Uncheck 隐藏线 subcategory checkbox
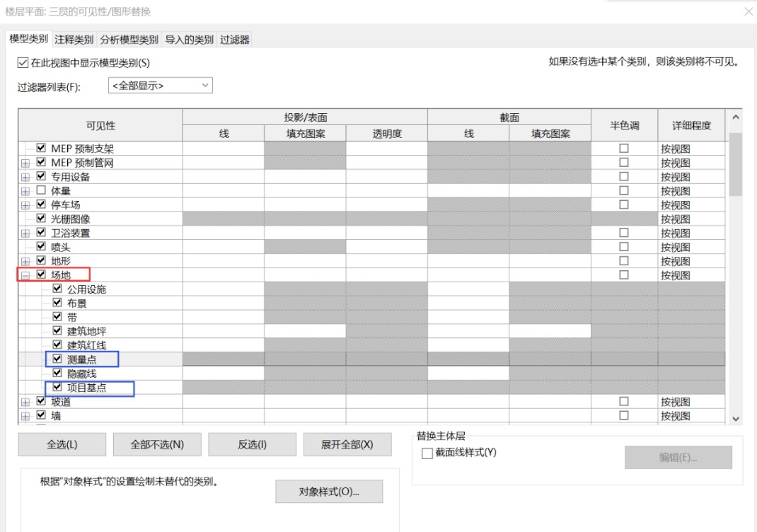Image resolution: width=757 pixels, height=532 pixels. click(x=57, y=373)
